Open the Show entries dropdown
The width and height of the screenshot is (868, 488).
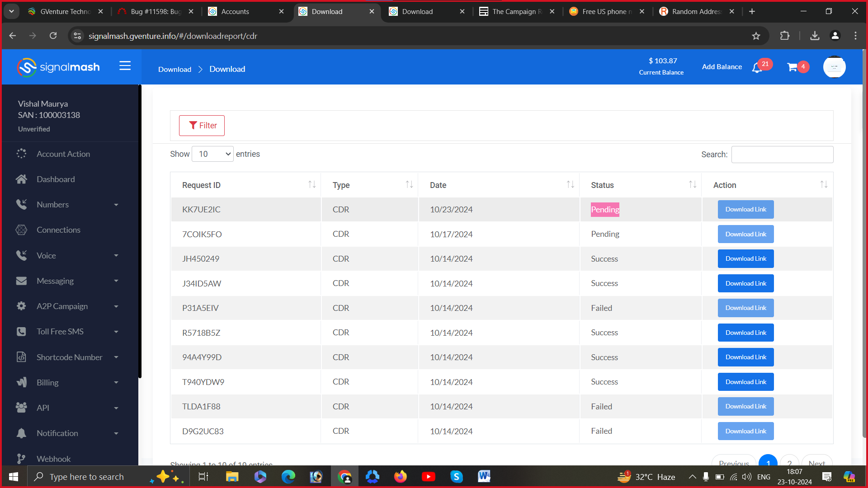pos(212,154)
